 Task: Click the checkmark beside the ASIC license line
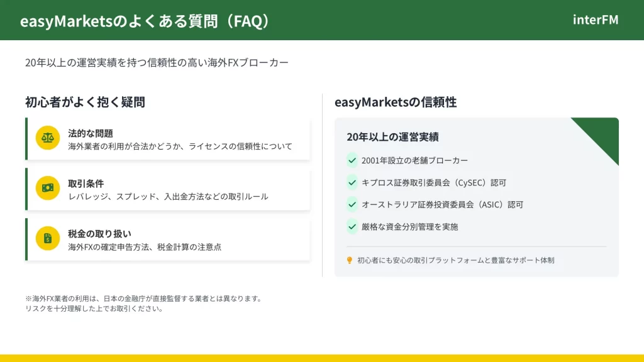coord(352,204)
